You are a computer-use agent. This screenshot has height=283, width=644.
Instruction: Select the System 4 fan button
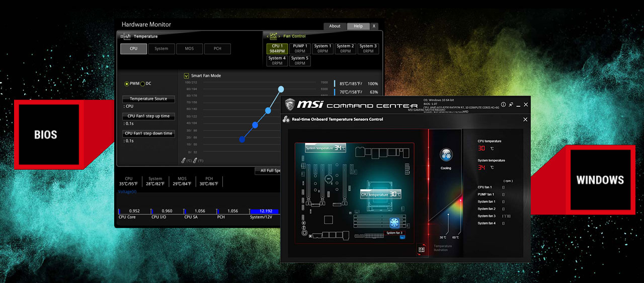click(x=277, y=61)
